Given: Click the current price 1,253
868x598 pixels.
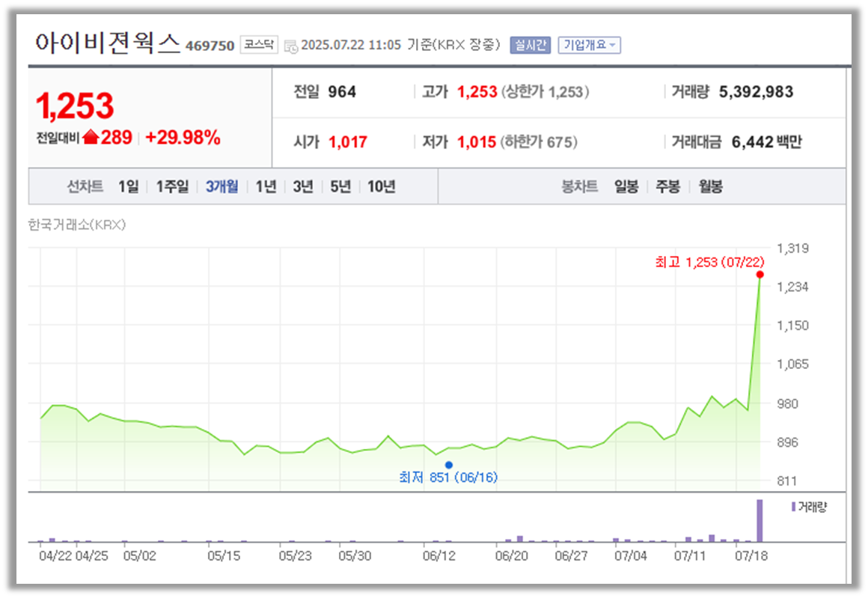Looking at the screenshot, I should click(x=75, y=106).
